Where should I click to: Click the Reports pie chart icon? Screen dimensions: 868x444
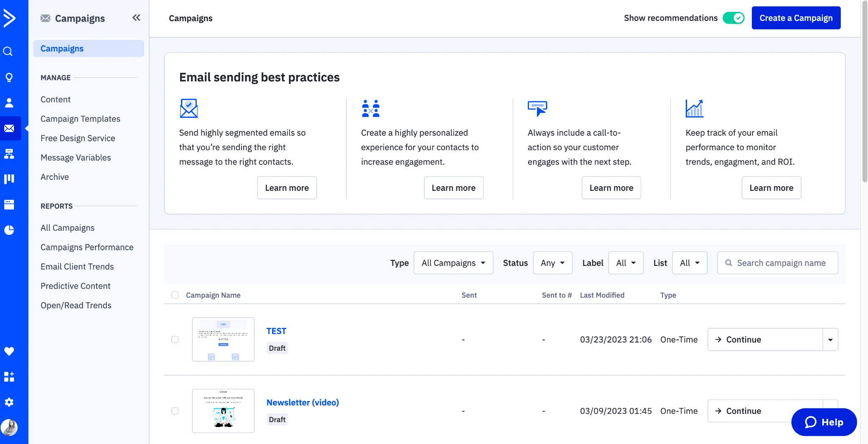click(x=9, y=230)
